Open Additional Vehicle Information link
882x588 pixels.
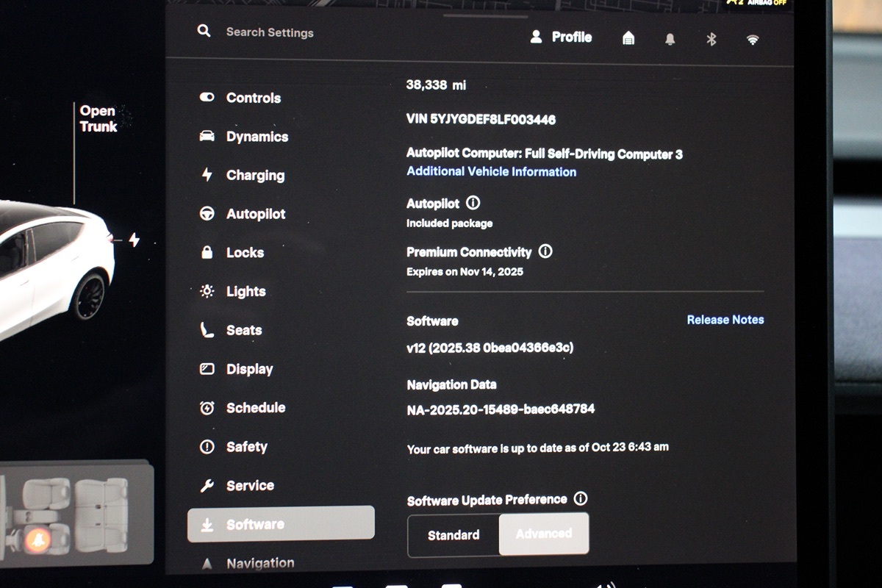pos(491,172)
